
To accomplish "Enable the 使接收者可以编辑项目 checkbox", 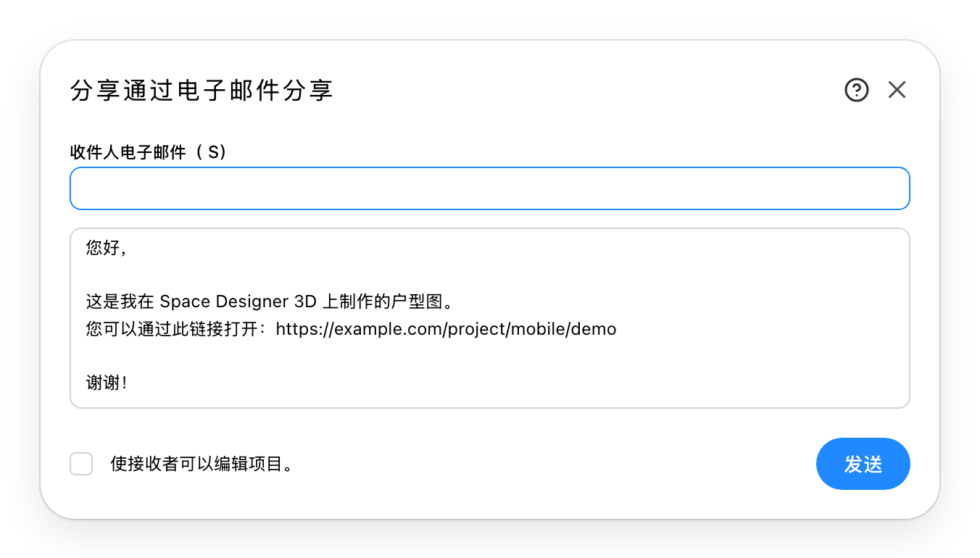I will click(81, 464).
